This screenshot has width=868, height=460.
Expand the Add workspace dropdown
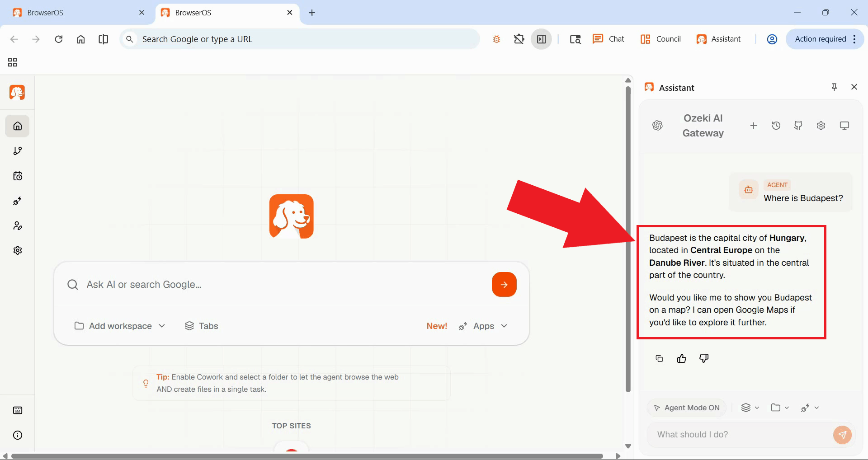[x=120, y=326]
